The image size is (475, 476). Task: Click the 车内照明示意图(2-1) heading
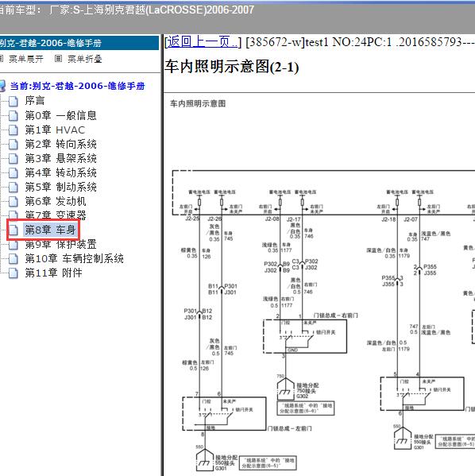[x=232, y=67]
